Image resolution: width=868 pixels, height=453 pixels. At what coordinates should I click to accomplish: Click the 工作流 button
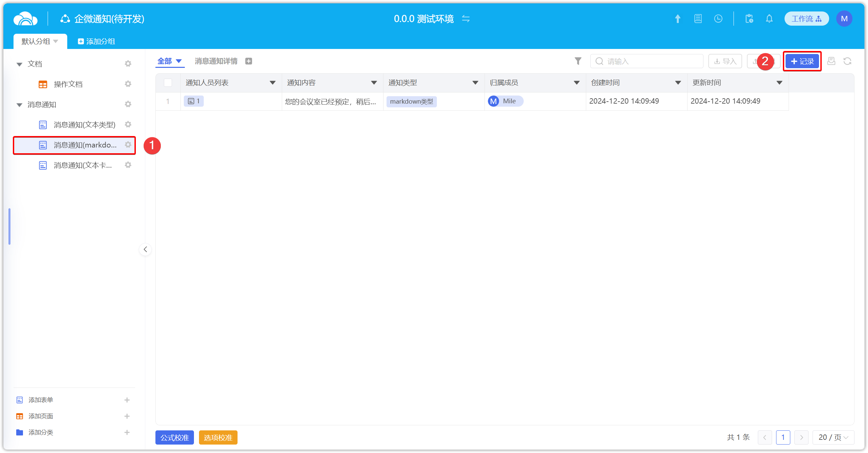[x=807, y=19]
